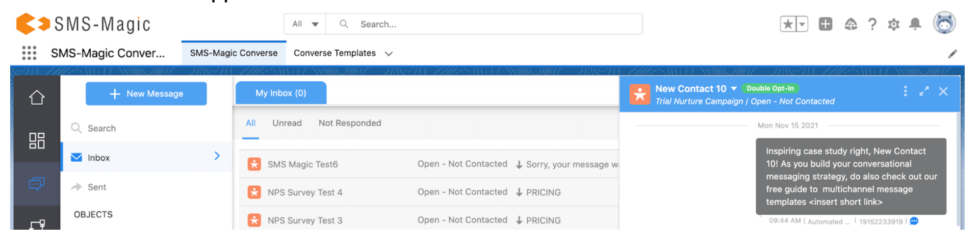The width and height of the screenshot is (980, 244).
Task: Focus the global Search field
Action: point(484,24)
